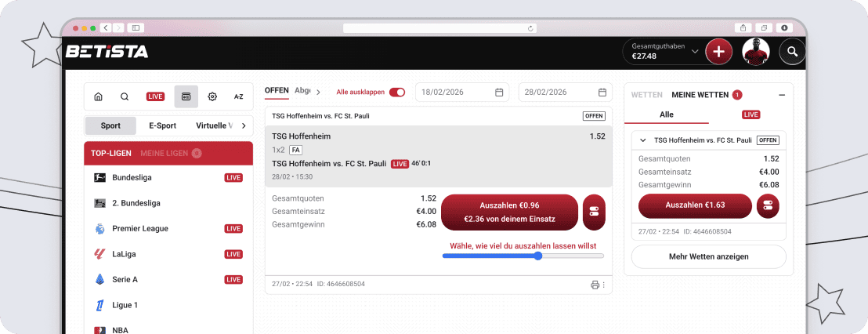Viewport: 868px width, 334px height.
Task: Open LIVE badge in sidebar toolbar
Action: tap(156, 96)
